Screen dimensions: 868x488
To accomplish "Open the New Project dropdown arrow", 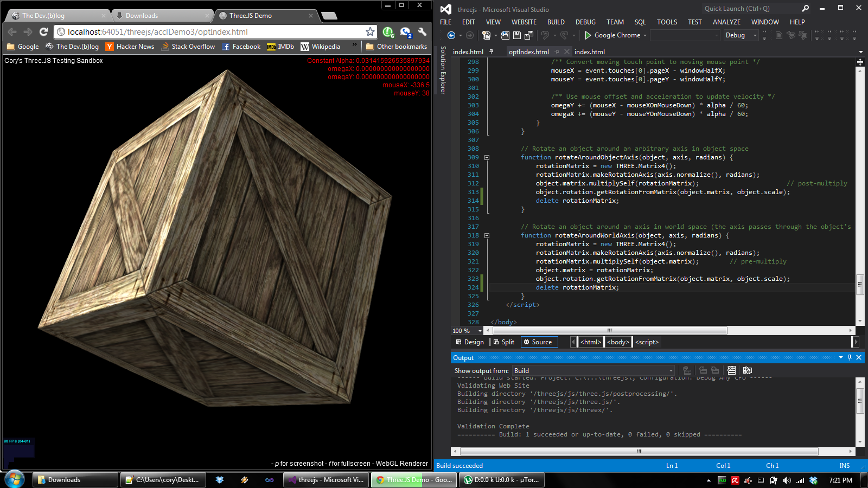I will coord(495,35).
